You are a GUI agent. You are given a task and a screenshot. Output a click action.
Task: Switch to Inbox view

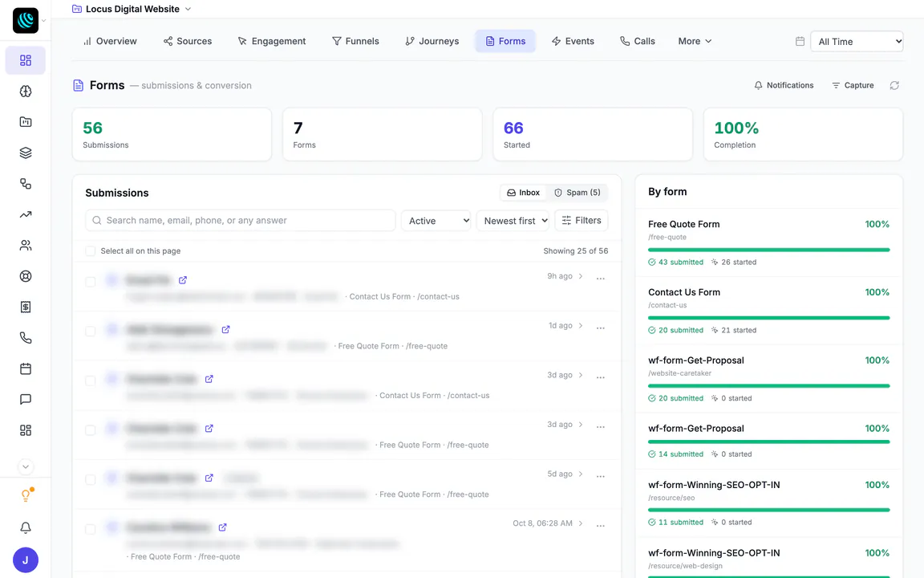[523, 193]
